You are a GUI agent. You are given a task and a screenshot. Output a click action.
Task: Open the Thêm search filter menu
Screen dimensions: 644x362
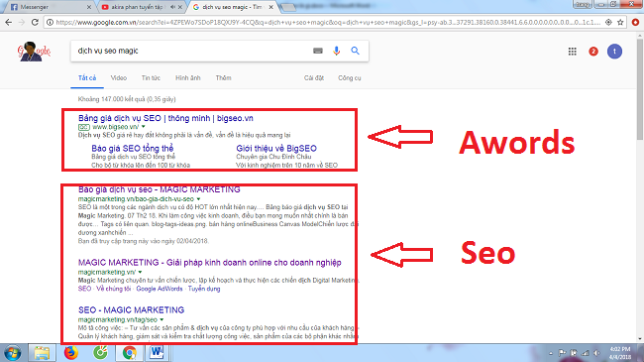[x=224, y=77]
